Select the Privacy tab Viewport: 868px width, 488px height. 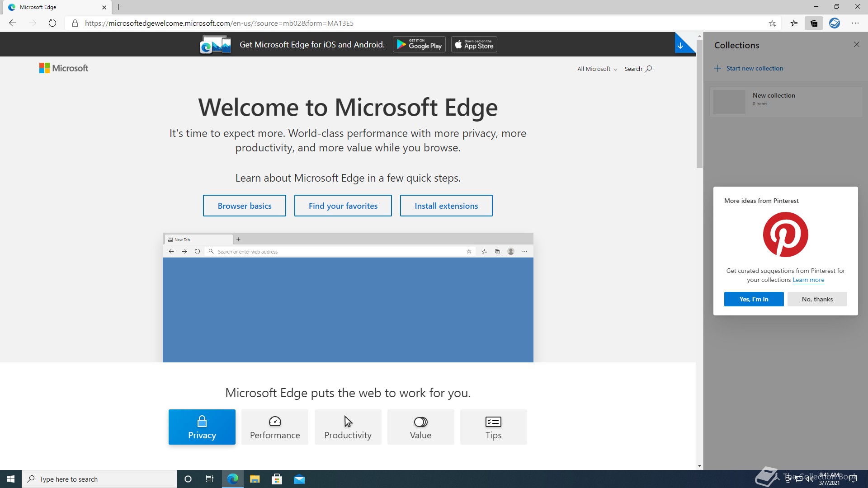(x=202, y=427)
